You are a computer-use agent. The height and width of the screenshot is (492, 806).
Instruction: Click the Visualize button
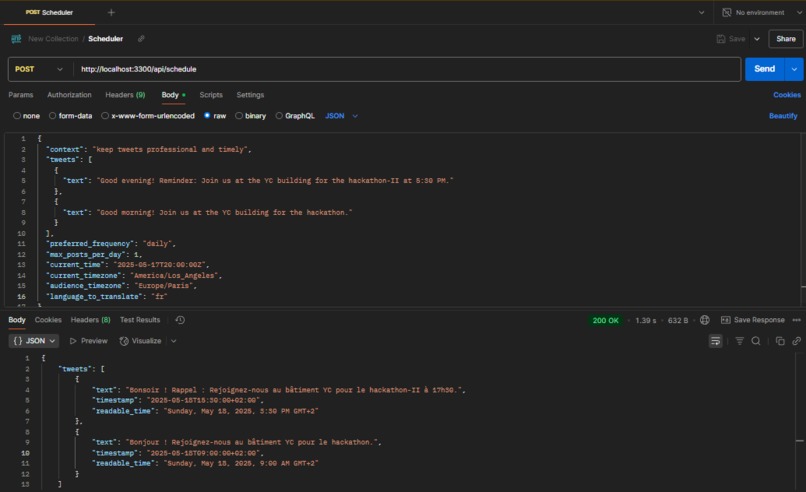click(140, 341)
